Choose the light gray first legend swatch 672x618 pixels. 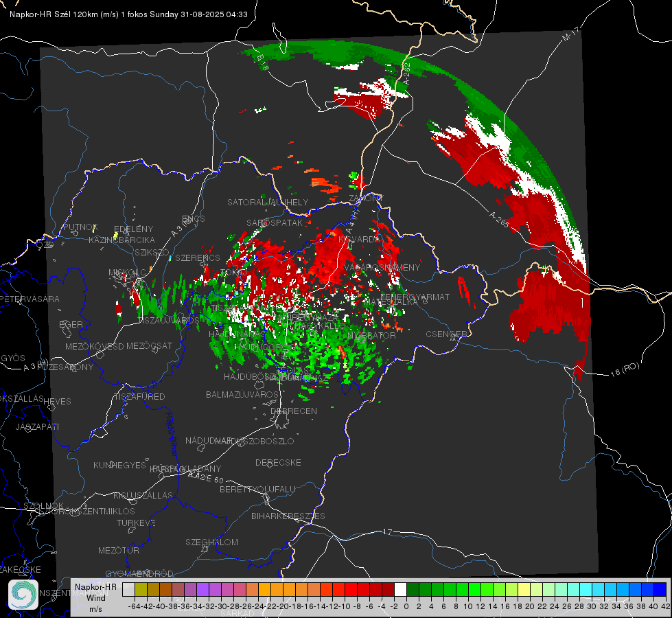click(128, 589)
